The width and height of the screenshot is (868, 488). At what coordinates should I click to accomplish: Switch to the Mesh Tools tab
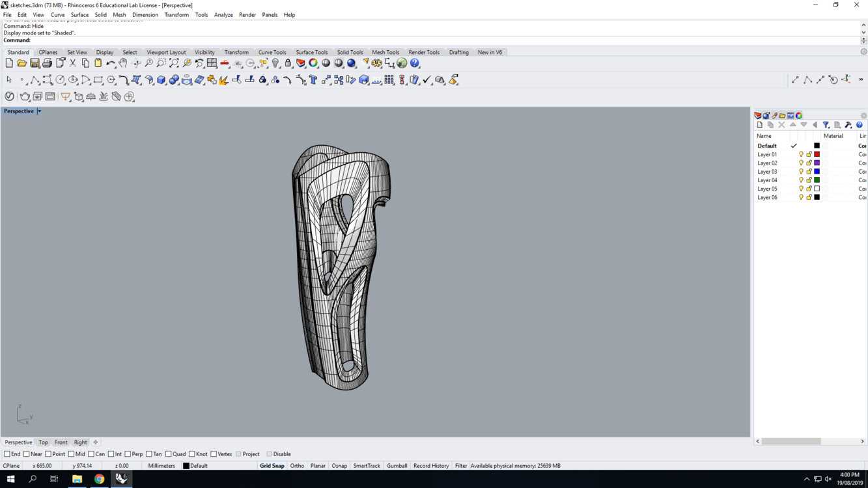pos(385,52)
